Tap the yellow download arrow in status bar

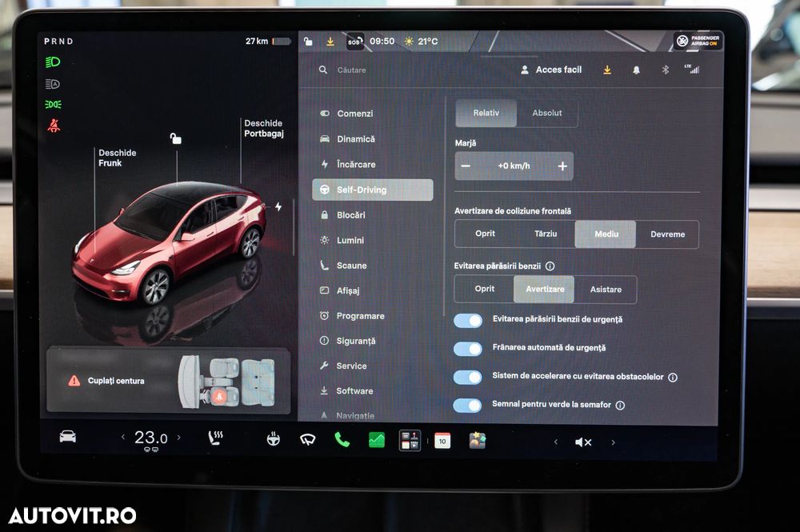pos(330,41)
